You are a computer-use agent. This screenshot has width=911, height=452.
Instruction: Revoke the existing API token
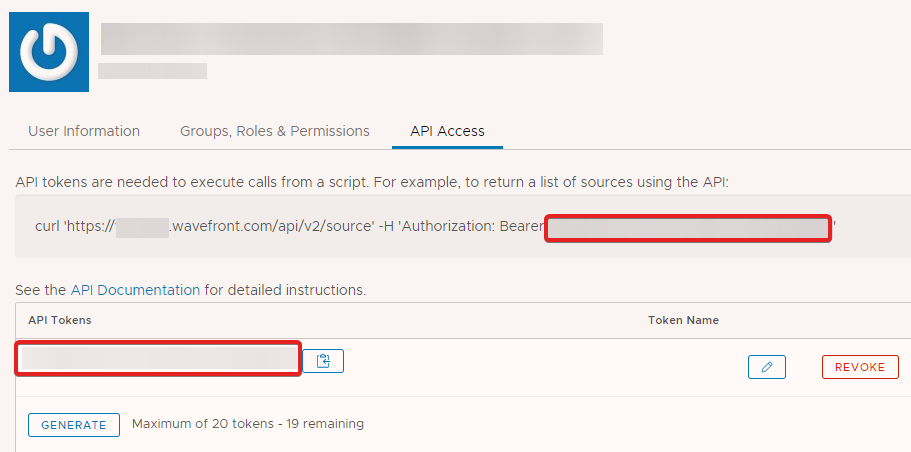click(860, 367)
